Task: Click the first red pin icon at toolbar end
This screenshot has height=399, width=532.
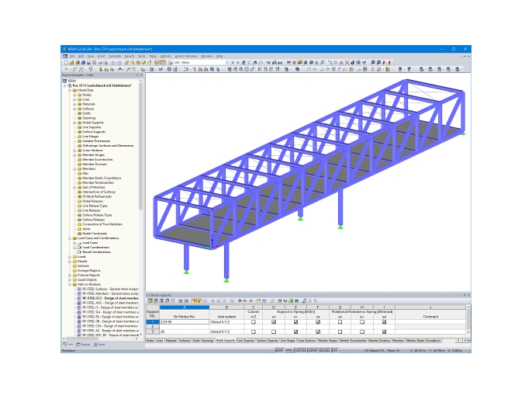Action: click(x=384, y=62)
